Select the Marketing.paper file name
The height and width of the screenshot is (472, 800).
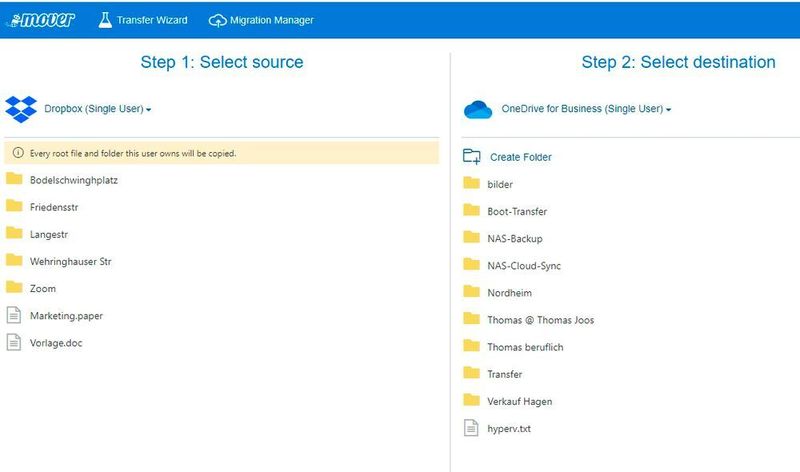pos(66,316)
